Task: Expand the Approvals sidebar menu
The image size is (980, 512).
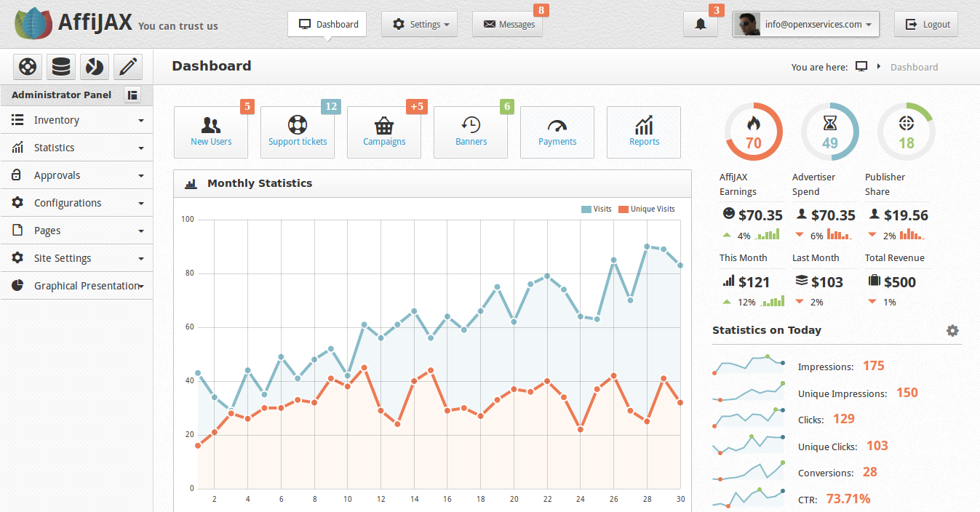Action: tap(76, 175)
